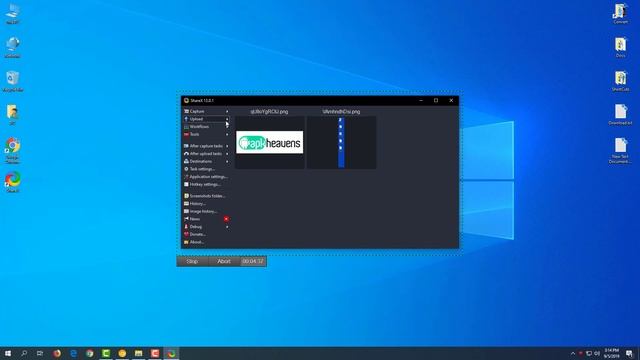Viewport: 640px width, 360px height.
Task: Abort the screen recording
Action: coord(224,261)
